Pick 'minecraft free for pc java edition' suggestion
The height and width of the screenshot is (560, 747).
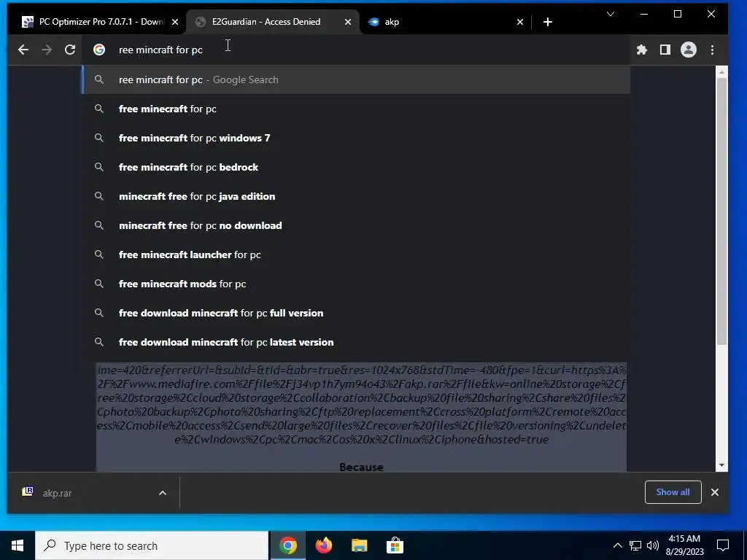tap(356, 196)
